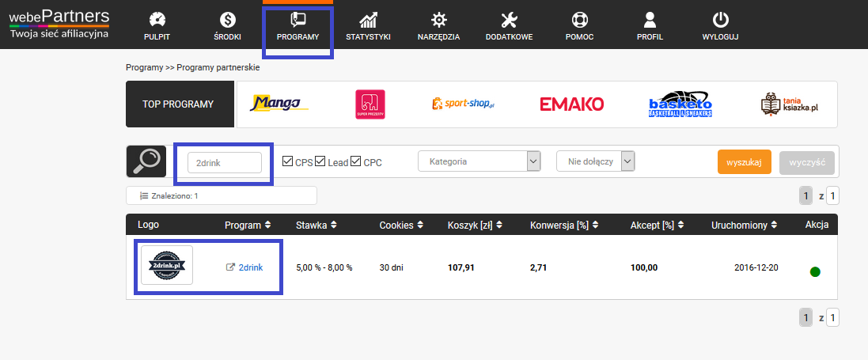This screenshot has height=360, width=868.
Task: Click the green status dot in Akcja column
Action: click(815, 272)
